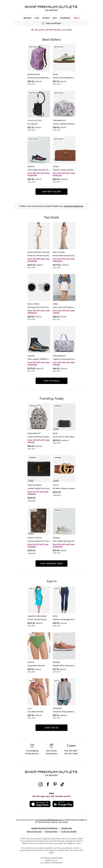This screenshot has height=868, width=103.
Task: Open the Instagram icon in footer
Action: pos(41,784)
